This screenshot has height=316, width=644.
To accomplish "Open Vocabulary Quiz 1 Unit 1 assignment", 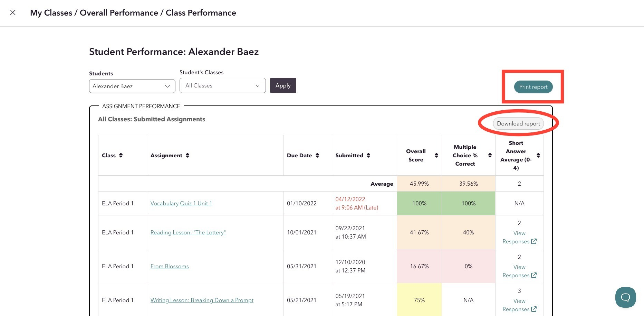I will pos(181,203).
